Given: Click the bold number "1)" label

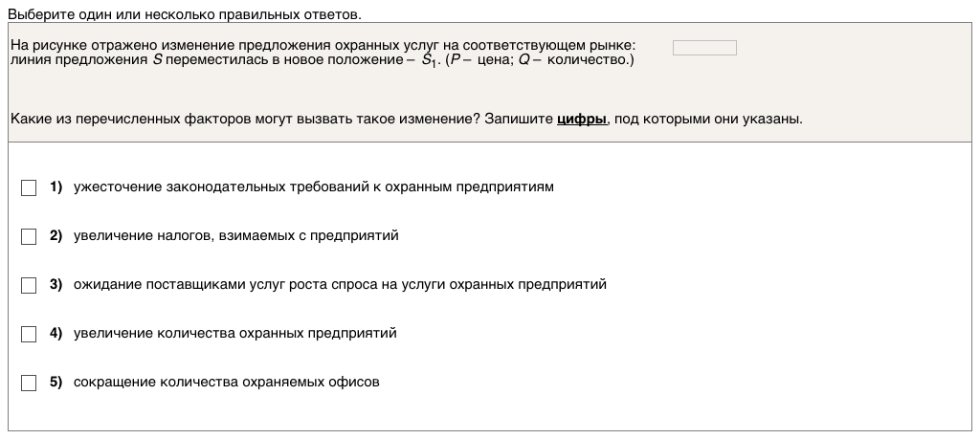Looking at the screenshot, I should (x=56, y=187).
